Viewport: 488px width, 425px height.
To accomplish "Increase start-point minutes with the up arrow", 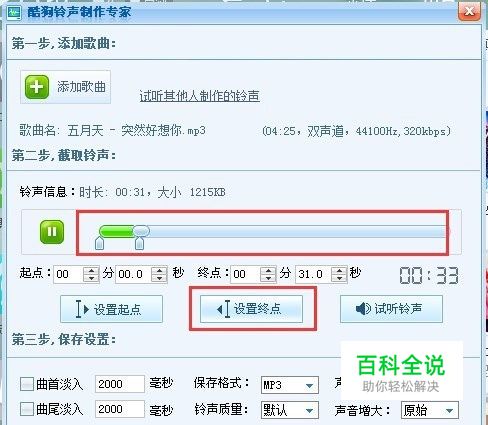I will (x=91, y=270).
